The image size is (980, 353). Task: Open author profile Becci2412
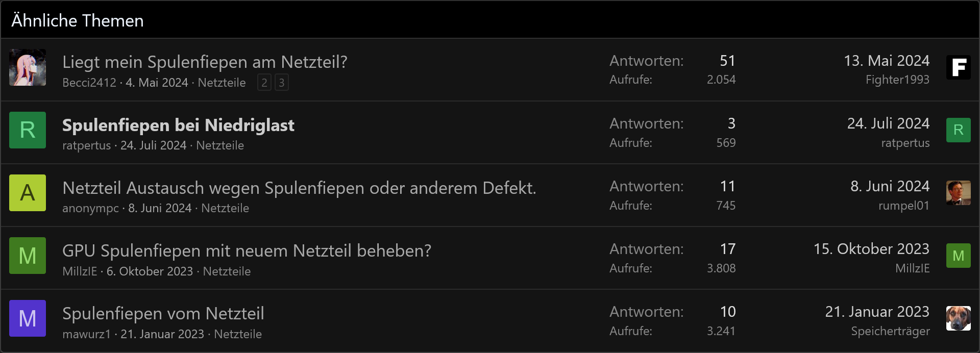(89, 83)
